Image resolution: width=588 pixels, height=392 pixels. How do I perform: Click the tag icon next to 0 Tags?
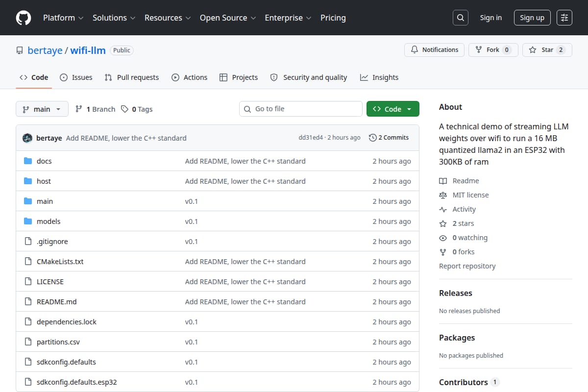(125, 109)
